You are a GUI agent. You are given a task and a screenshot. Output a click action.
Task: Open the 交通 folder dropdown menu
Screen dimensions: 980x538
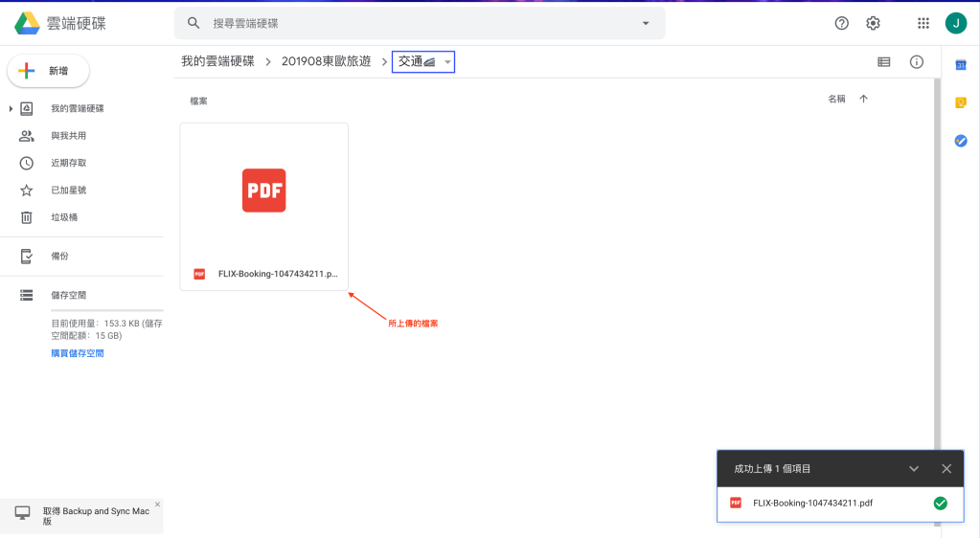coord(447,62)
